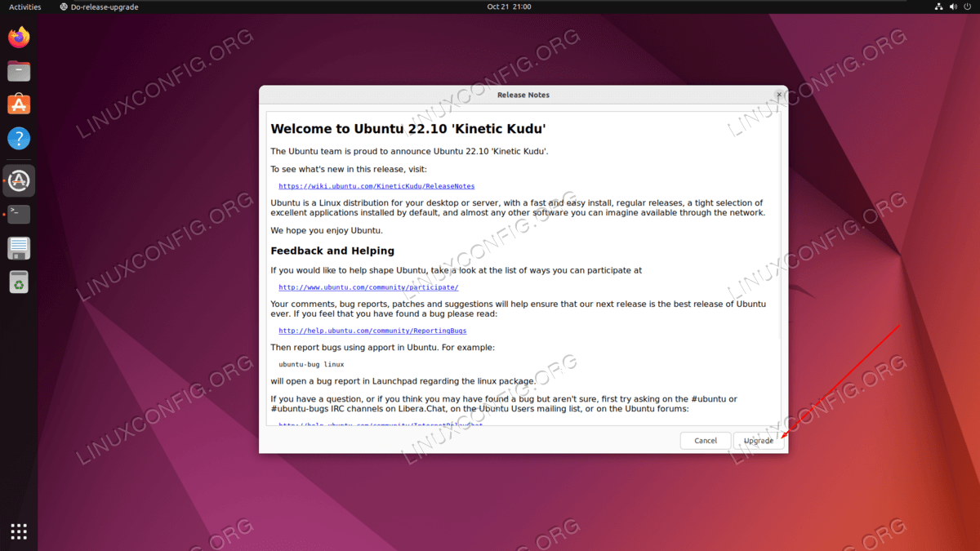Click 'To see what's new' line
The height and width of the screenshot is (551, 980).
pyautogui.click(x=349, y=169)
